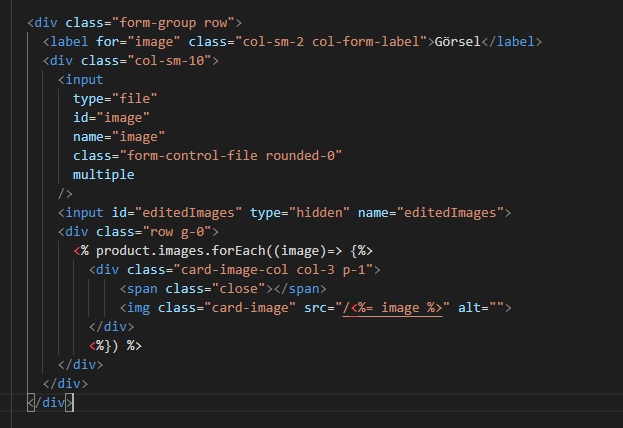Screen dimensions: 623x428
Task: Click the img "card-image" class value
Action: pos(250,308)
